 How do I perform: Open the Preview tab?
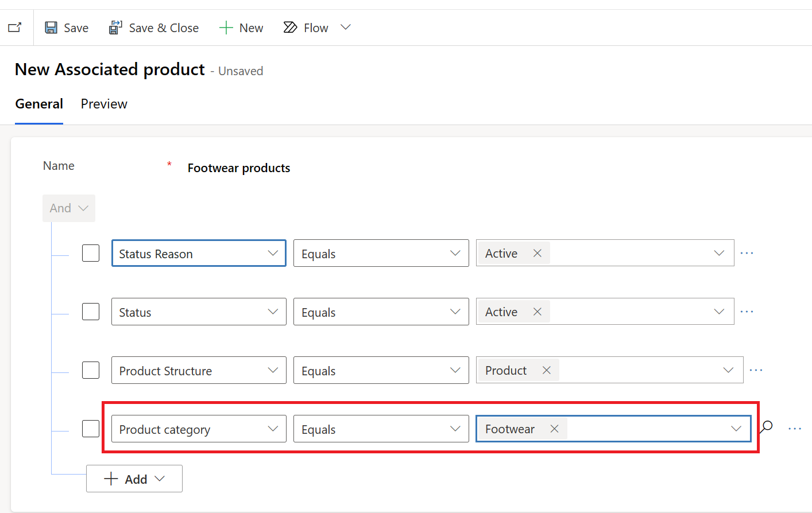(104, 104)
